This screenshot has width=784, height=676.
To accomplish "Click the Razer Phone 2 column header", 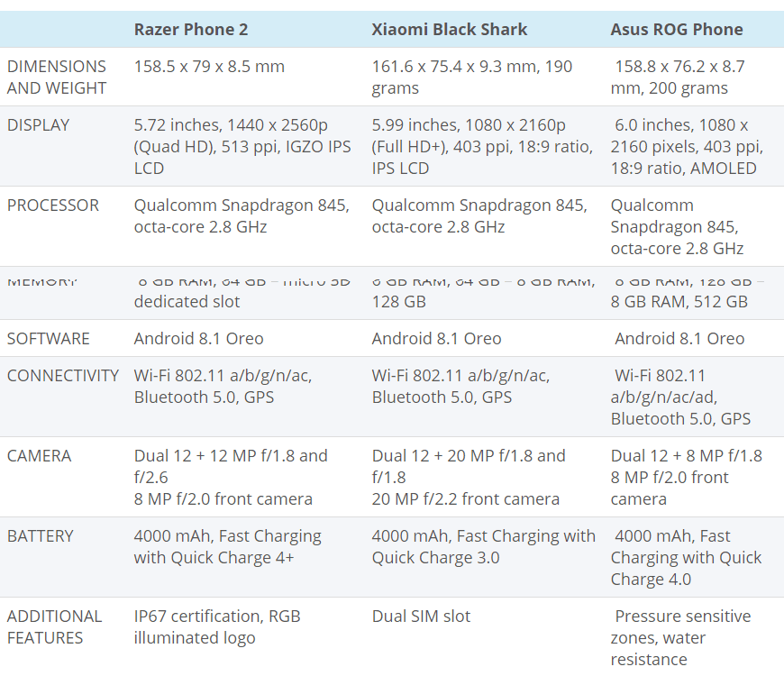I will point(191,29).
